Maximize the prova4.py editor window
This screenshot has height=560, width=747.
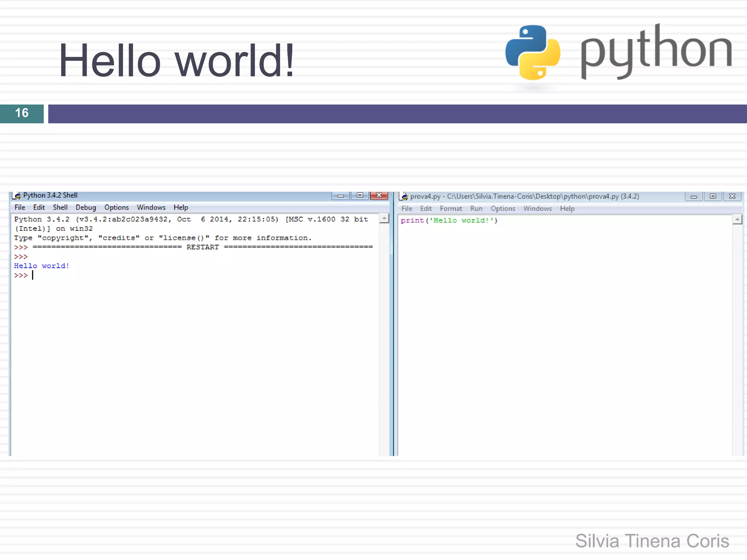pyautogui.click(x=713, y=197)
